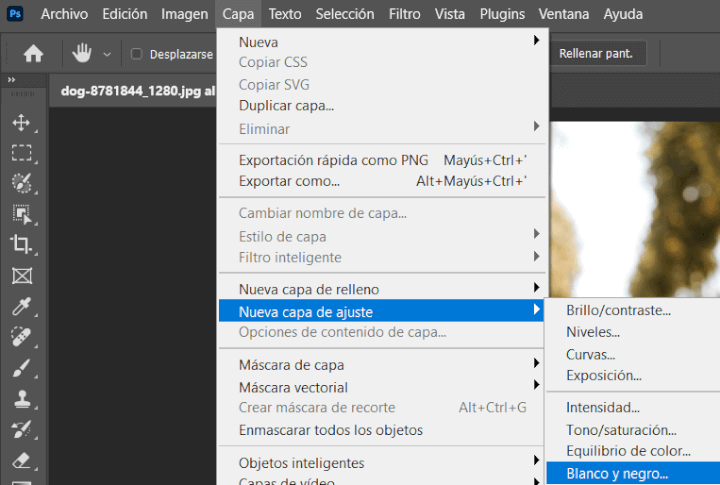Image resolution: width=720 pixels, height=485 pixels.
Task: Expand the tools panel with double arrows
Action: pos(12,80)
